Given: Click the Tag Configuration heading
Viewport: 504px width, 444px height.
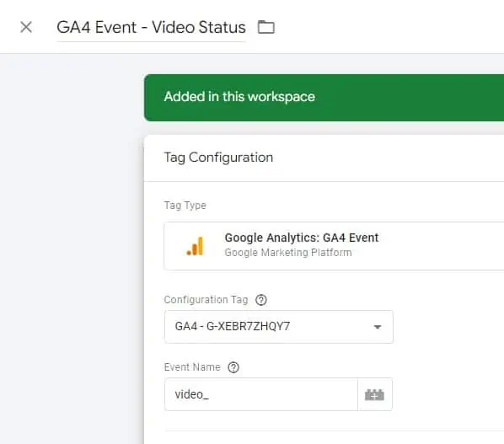Looking at the screenshot, I should coord(218,158).
